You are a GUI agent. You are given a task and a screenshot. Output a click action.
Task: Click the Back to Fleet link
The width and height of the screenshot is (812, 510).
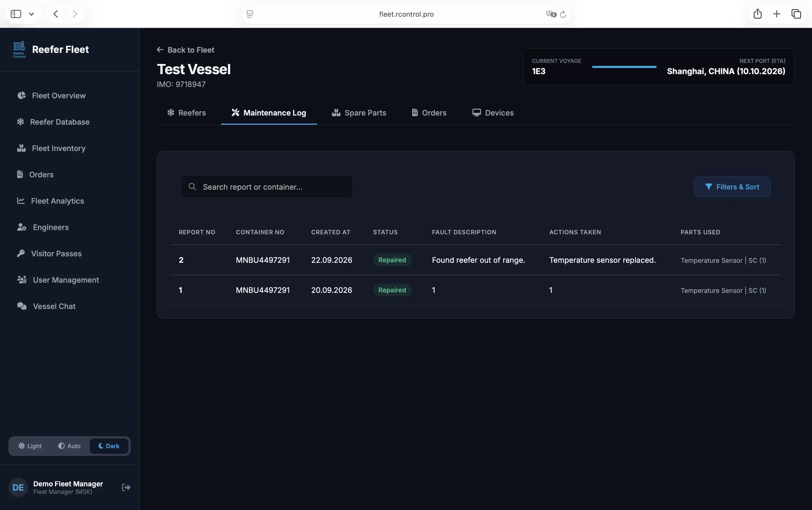185,50
